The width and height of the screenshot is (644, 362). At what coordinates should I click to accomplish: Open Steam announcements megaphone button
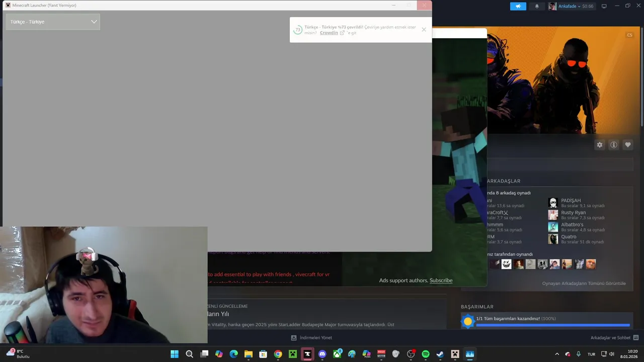(x=518, y=6)
